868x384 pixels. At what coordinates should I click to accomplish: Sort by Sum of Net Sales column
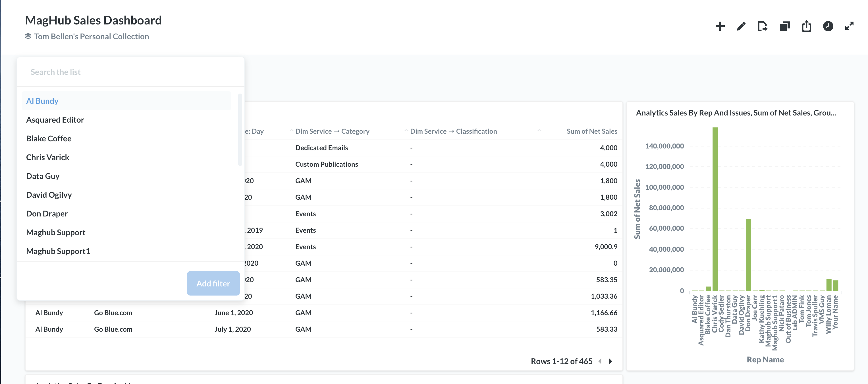[x=592, y=131]
